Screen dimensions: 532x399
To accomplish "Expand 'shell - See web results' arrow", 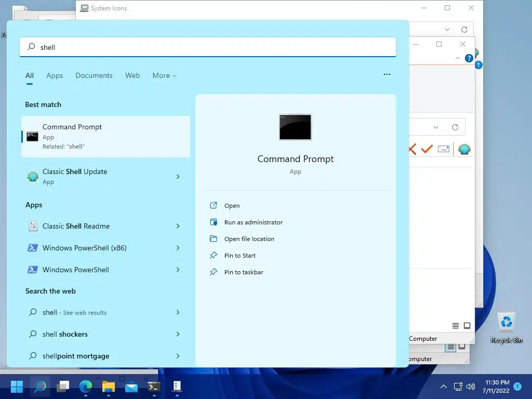I will click(178, 312).
